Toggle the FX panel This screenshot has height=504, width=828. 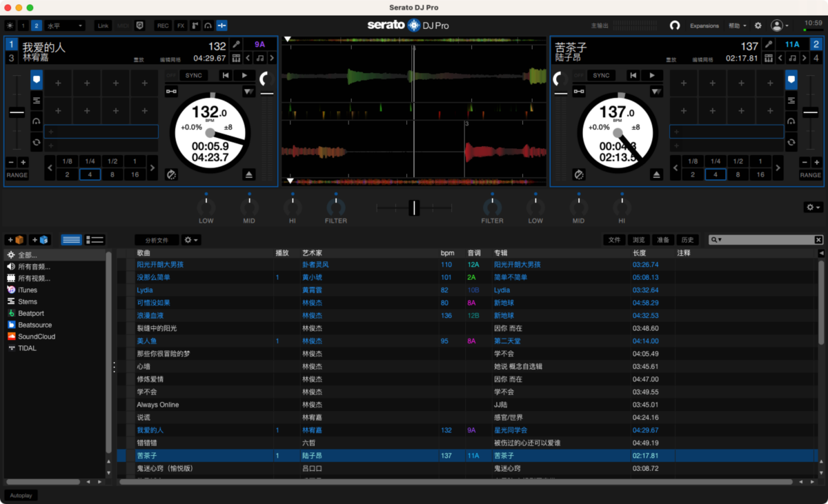click(x=181, y=26)
